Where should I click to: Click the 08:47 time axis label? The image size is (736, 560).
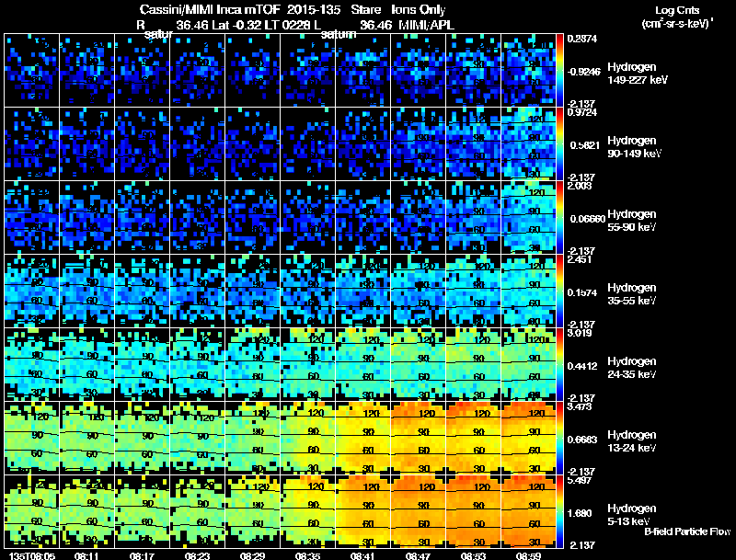(418, 556)
